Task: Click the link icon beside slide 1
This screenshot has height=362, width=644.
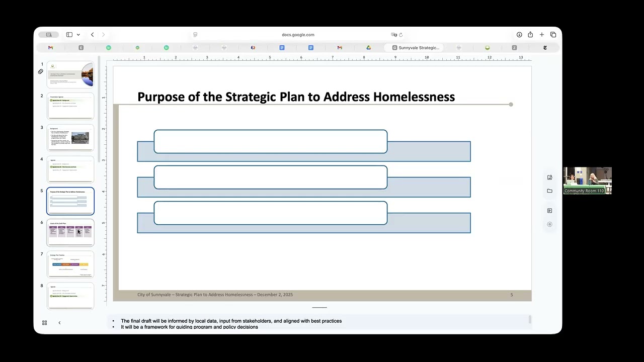Action: tap(41, 71)
